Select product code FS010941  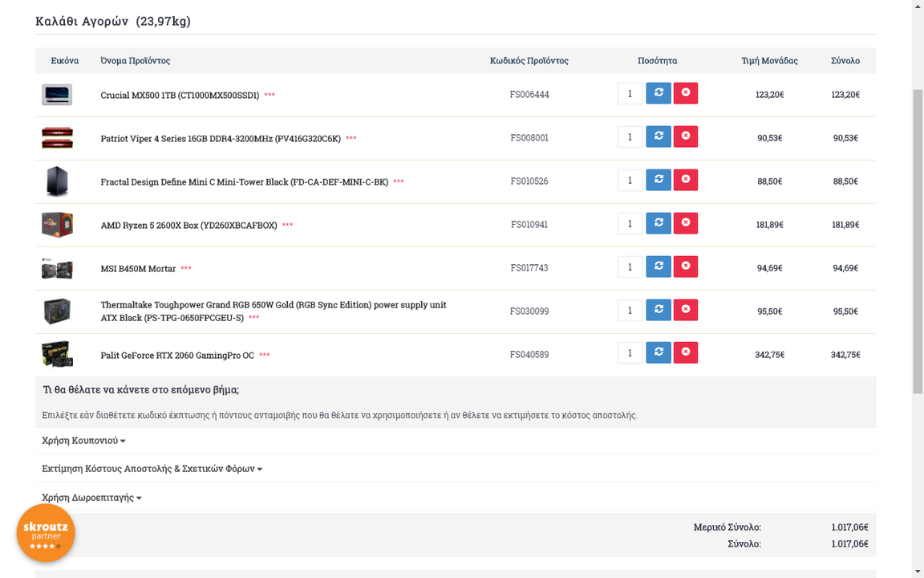[x=529, y=224]
